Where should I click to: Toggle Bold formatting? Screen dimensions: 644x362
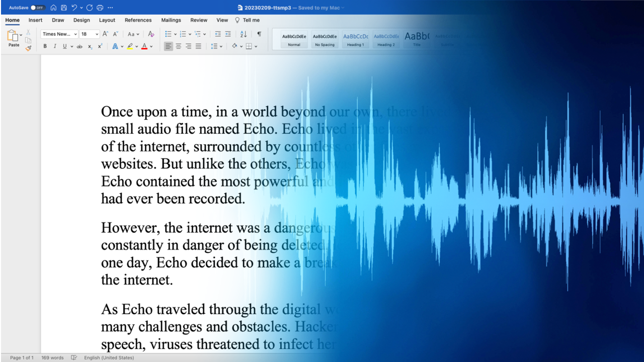[x=45, y=46]
